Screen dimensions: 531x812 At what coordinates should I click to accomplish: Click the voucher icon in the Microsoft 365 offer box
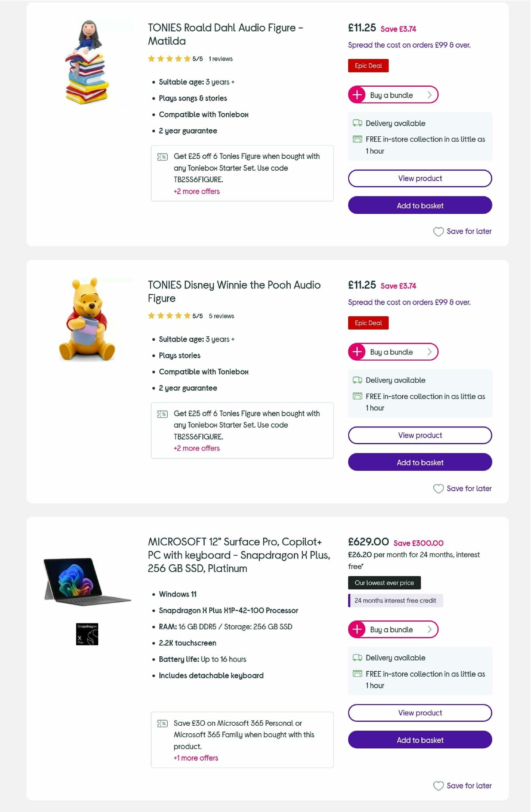click(162, 723)
